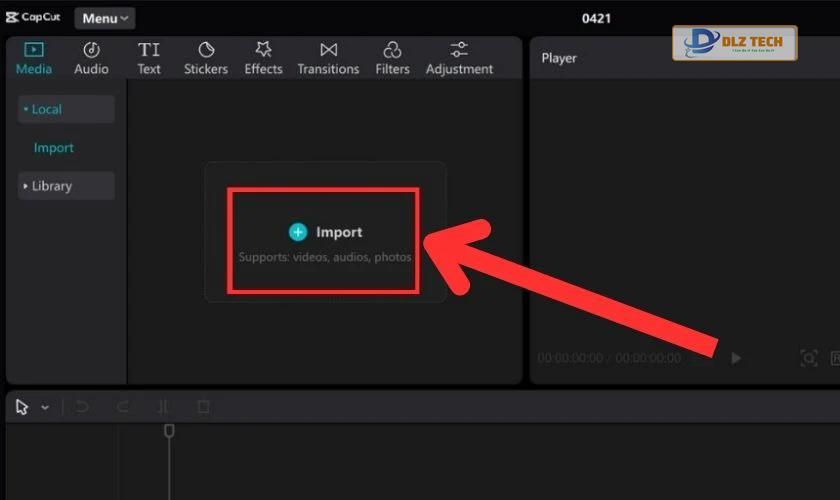Open the Menu dropdown
This screenshot has width=840, height=500.
[x=105, y=18]
